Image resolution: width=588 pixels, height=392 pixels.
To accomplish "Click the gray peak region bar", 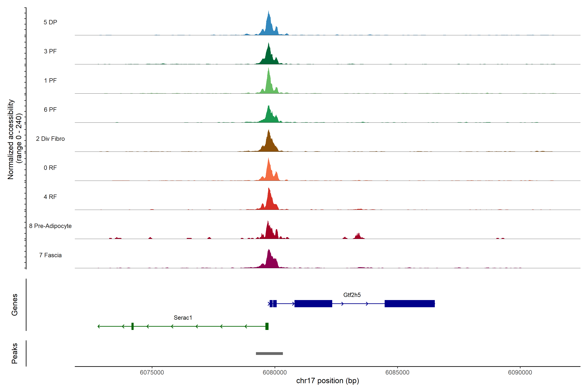I will click(269, 353).
